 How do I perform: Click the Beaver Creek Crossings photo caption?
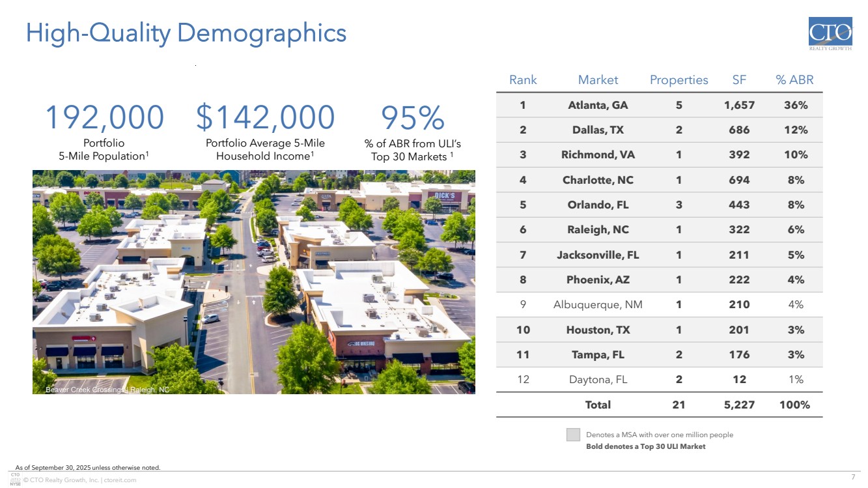tap(107, 390)
